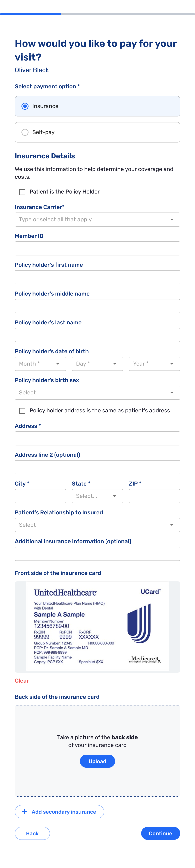
Task: Enable policy holder address same as patient's
Action: pos(22,411)
